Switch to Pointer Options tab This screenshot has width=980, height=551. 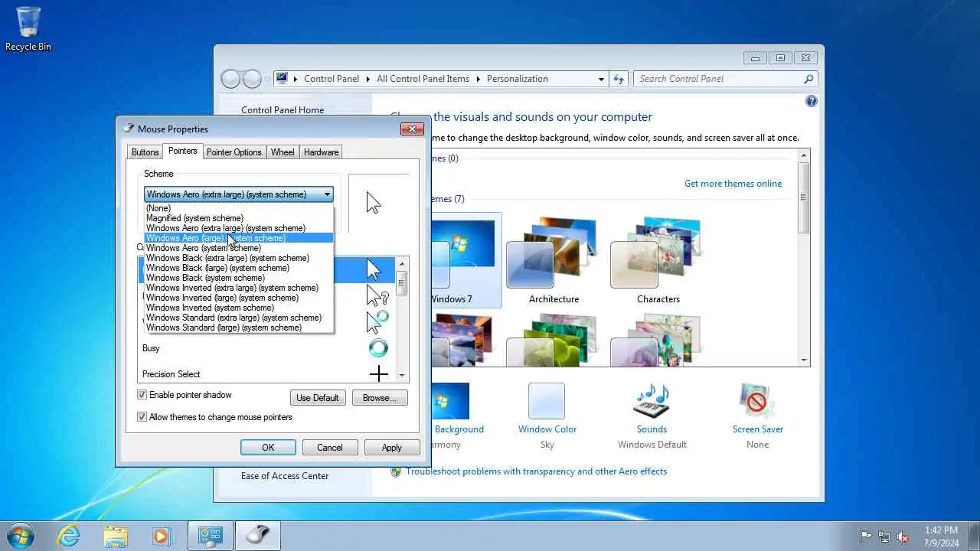[234, 152]
